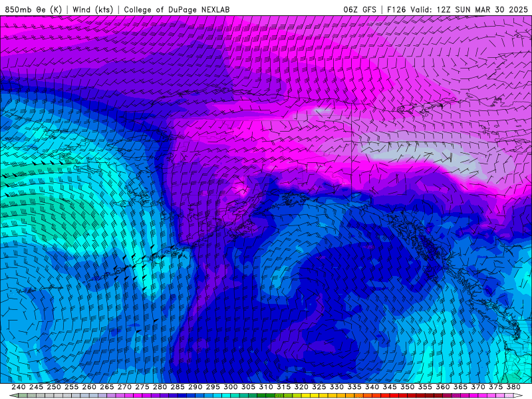Viewport: 532px width, 399px height.
Task: Select the 245 legend value
Action: click(x=36, y=387)
